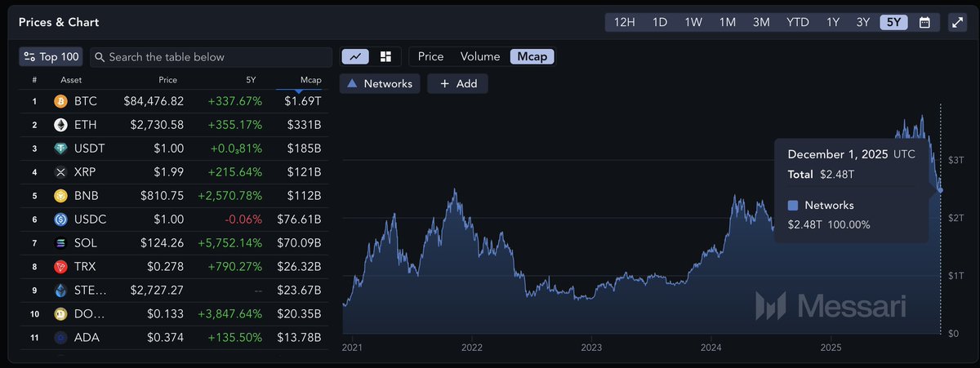
Task: Click the chart data point marker
Action: tap(940, 190)
